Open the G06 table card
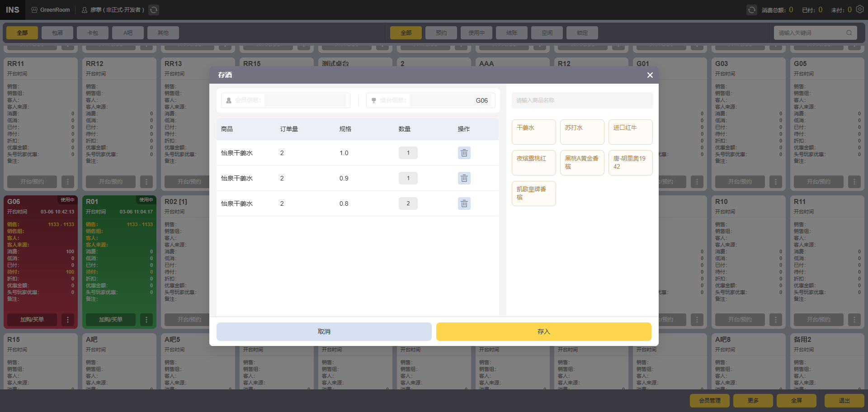 [x=41, y=262]
